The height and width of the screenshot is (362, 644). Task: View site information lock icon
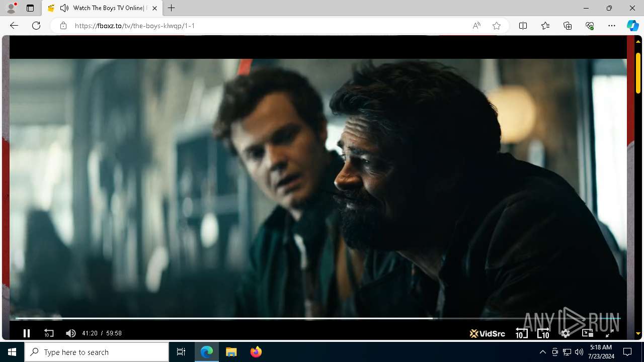[63, 26]
